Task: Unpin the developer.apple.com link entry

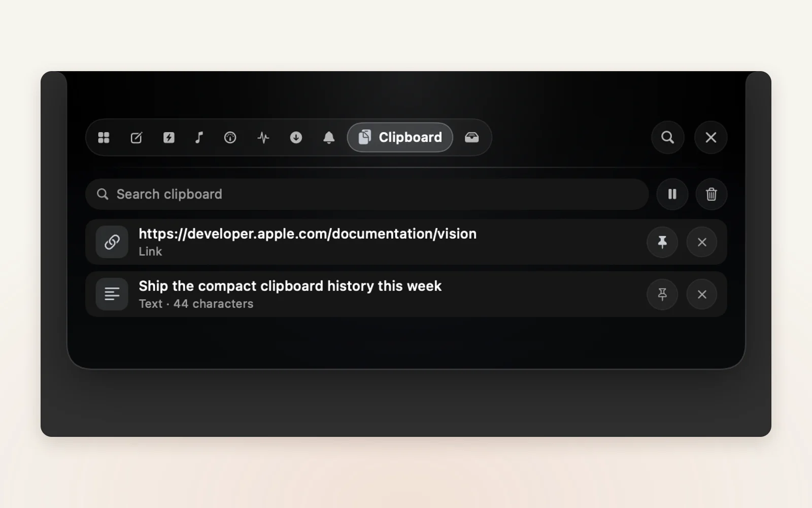Action: click(x=662, y=242)
